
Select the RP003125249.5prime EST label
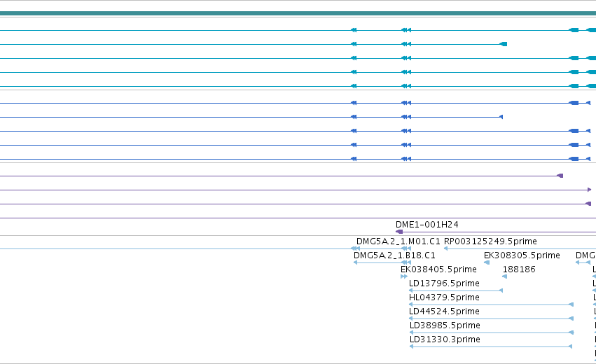click(490, 241)
